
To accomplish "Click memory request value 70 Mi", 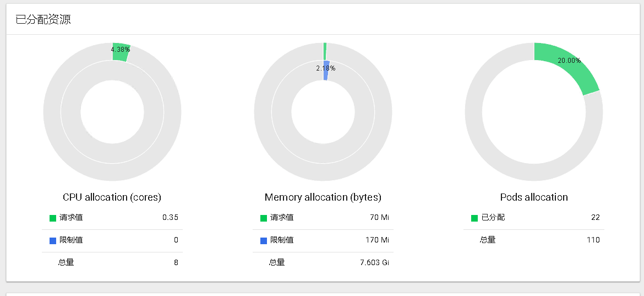I will coord(379,217).
